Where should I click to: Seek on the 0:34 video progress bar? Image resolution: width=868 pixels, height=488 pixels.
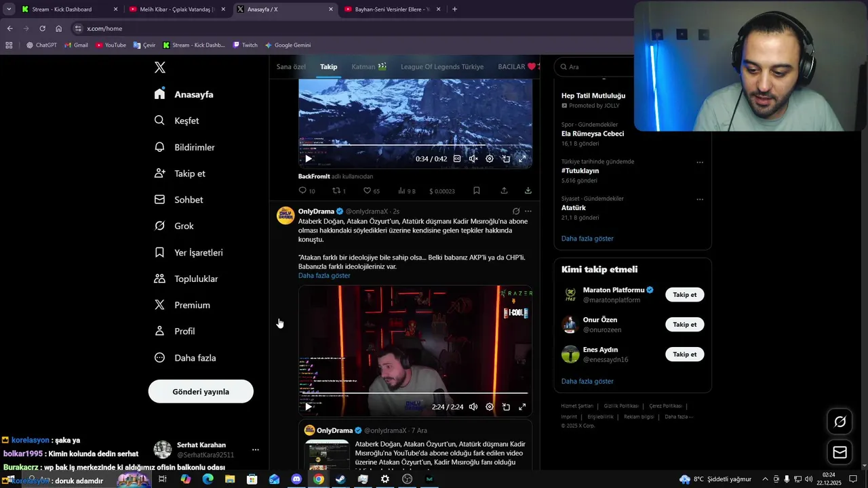(x=415, y=145)
